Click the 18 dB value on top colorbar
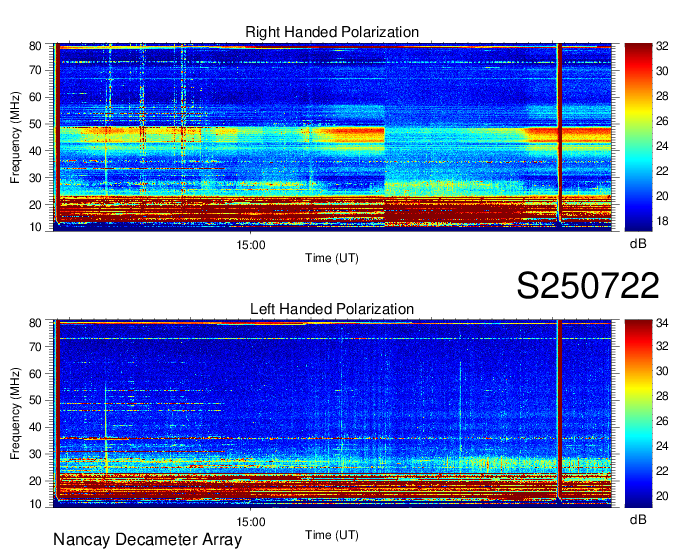Screen dimensions: 680x552 tap(662, 222)
